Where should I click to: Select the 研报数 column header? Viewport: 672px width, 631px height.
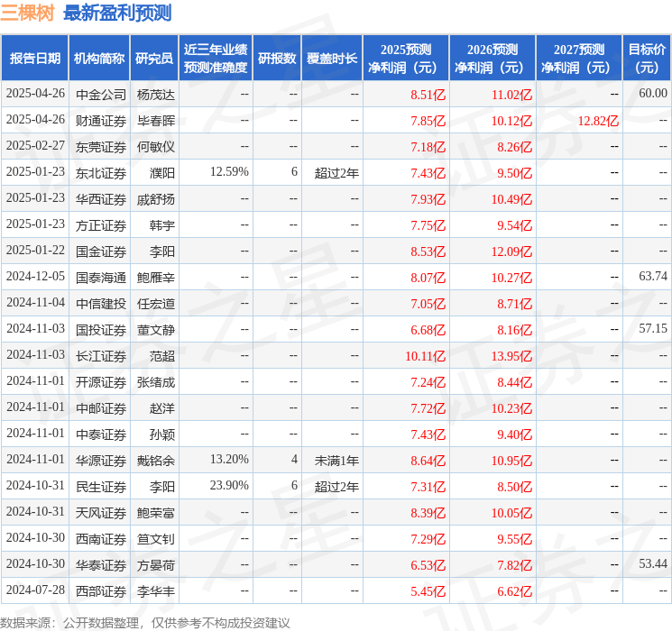pos(277,59)
